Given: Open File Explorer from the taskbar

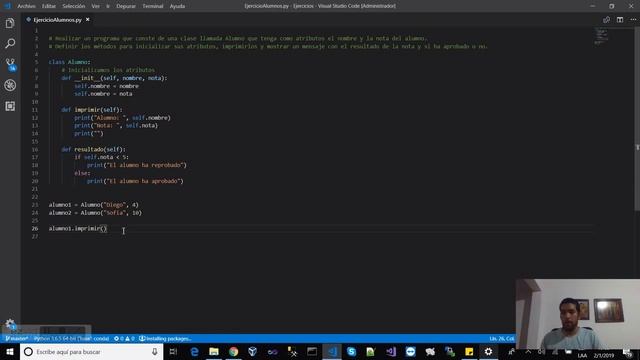Looking at the screenshot, I should tap(214, 351).
